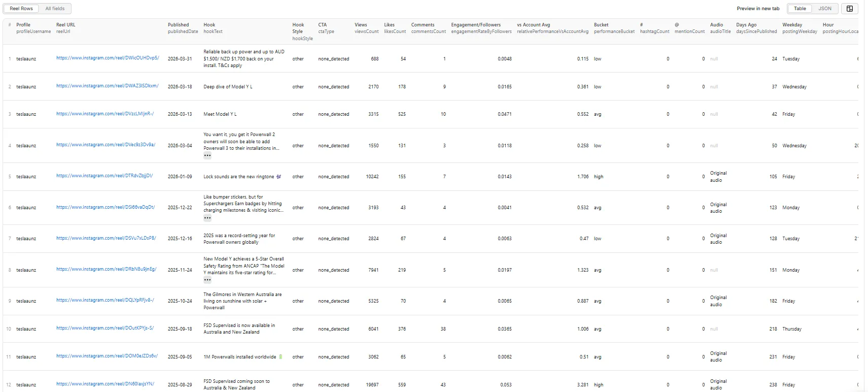Viewport: 868px width, 392px height.
Task: Click the Weekday column header
Action: pos(800,28)
